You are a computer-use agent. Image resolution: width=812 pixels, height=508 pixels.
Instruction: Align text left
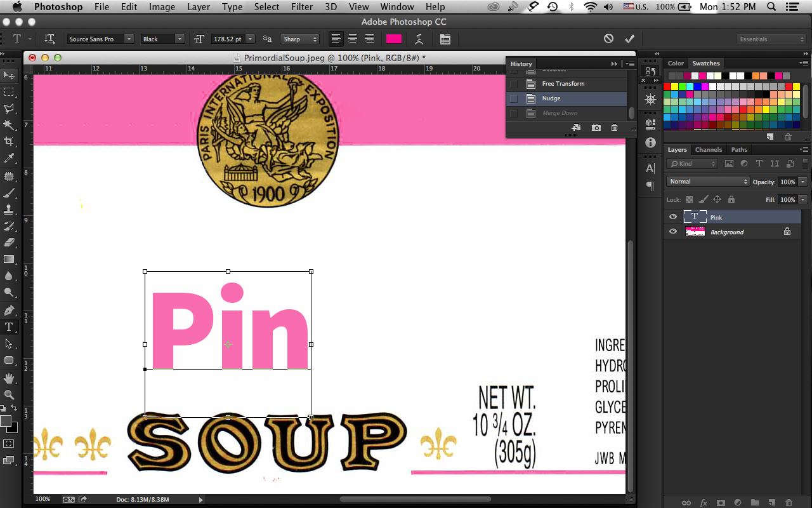pyautogui.click(x=336, y=39)
